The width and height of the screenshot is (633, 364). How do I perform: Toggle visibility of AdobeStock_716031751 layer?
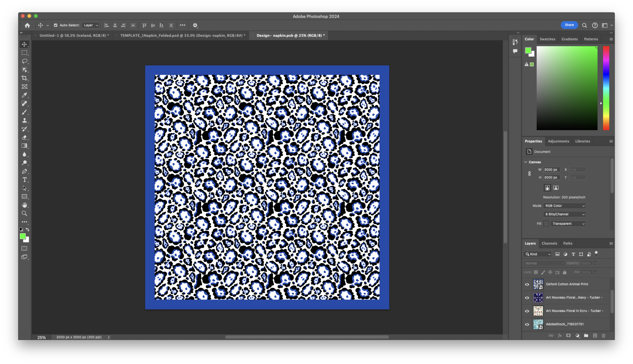click(527, 324)
